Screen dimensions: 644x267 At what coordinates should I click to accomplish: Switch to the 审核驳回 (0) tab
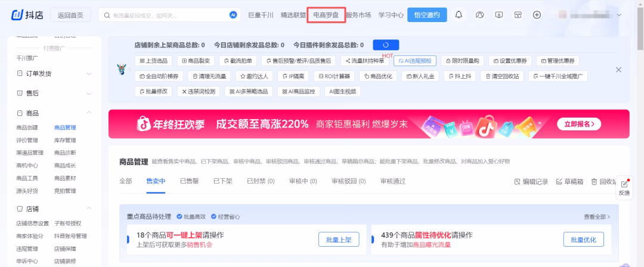348,181
